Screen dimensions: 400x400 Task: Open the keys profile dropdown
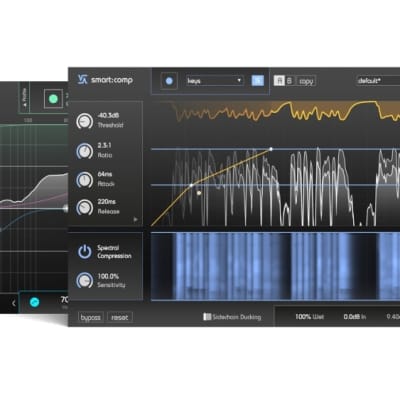pyautogui.click(x=215, y=81)
